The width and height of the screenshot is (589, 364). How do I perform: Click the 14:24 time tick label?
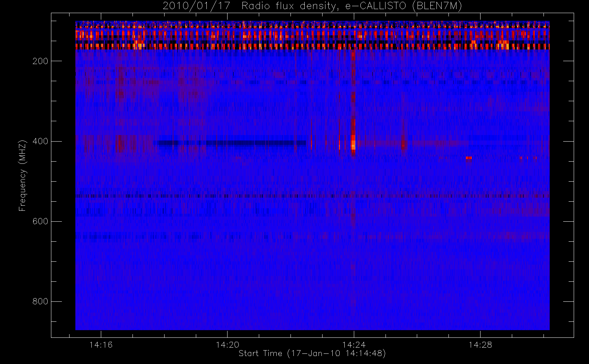tap(354, 345)
